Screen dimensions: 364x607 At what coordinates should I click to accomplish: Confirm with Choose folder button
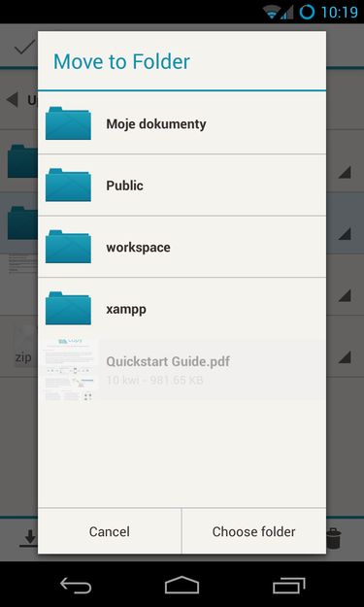coord(253,531)
